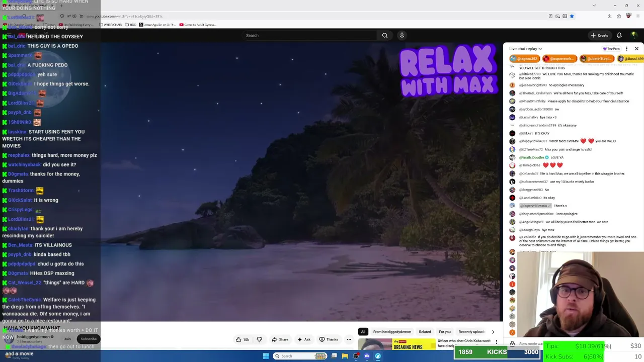Open the Josue Aguilar on X bookmark

(157, 25)
